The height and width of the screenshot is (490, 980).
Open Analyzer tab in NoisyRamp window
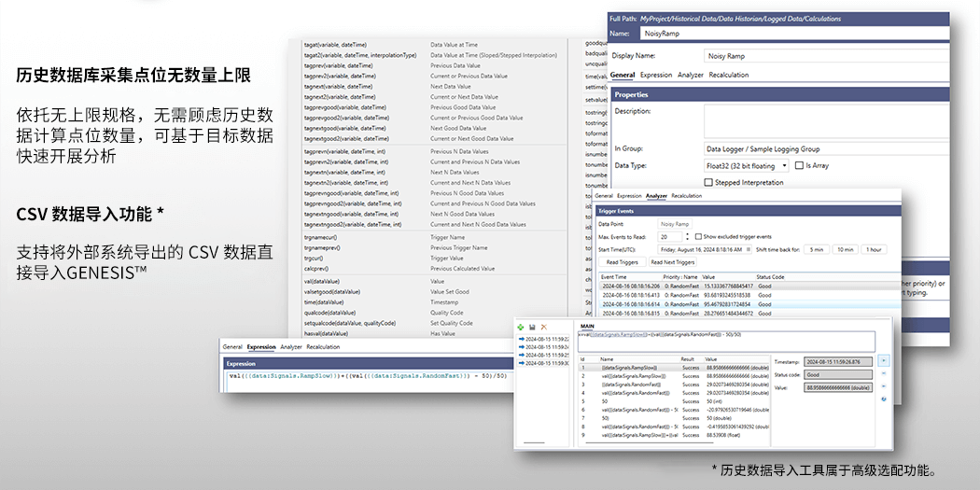[691, 75]
